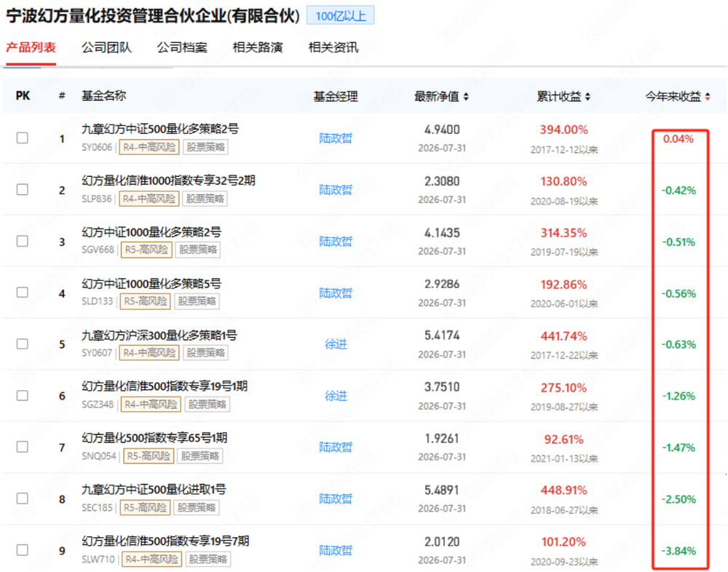Click R4-中高风险 tag of SGZ348
Viewport: 728px width, 572px height.
(151, 405)
